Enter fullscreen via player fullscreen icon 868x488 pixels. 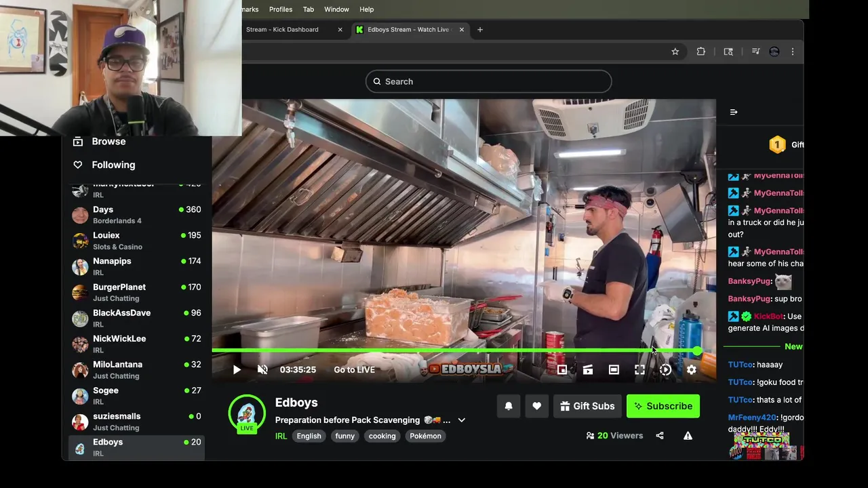pyautogui.click(x=639, y=369)
